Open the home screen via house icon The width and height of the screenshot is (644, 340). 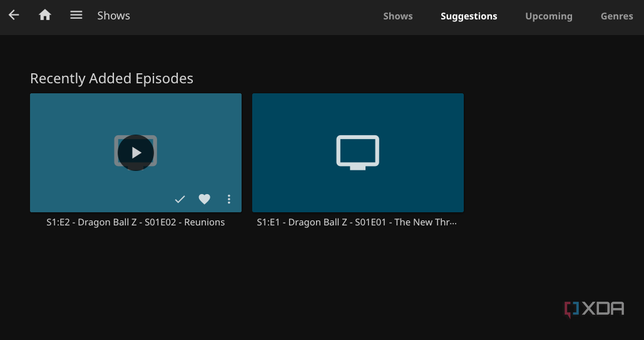[x=45, y=15]
